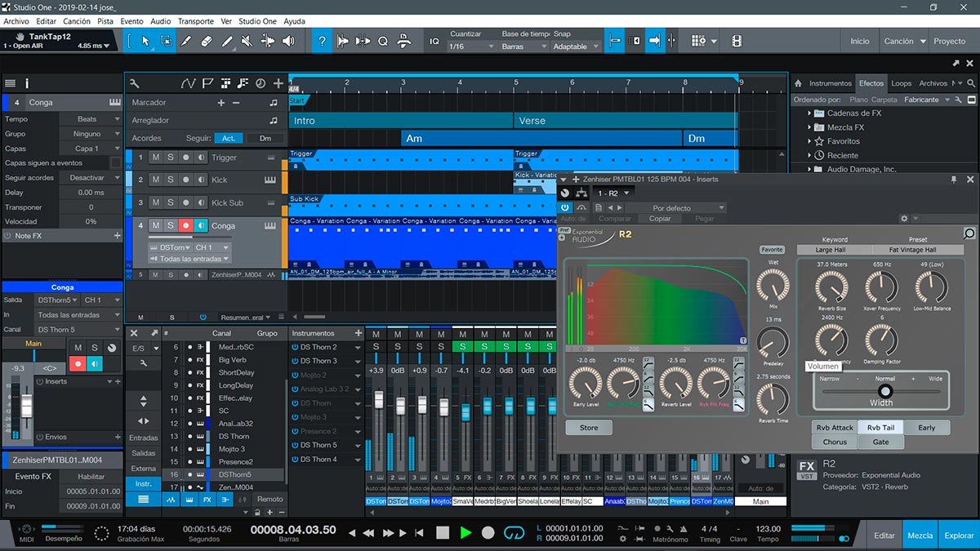Pin the R2 plugin window
This screenshot has height=551, width=980.
[953, 179]
